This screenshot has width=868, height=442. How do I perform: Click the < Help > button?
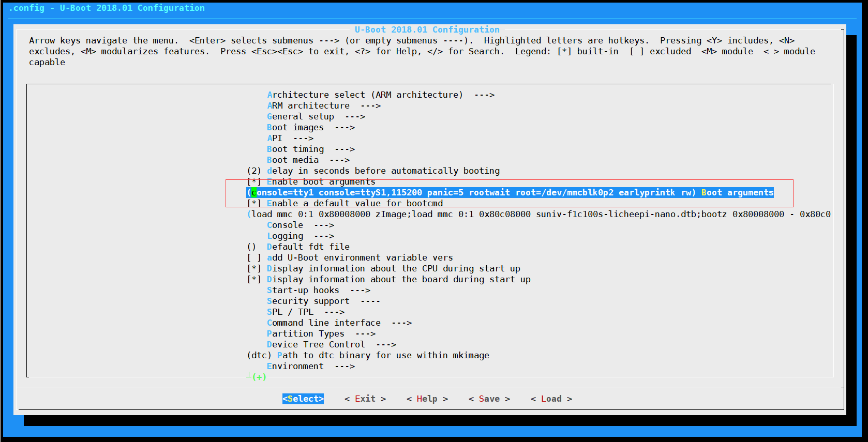click(x=427, y=399)
